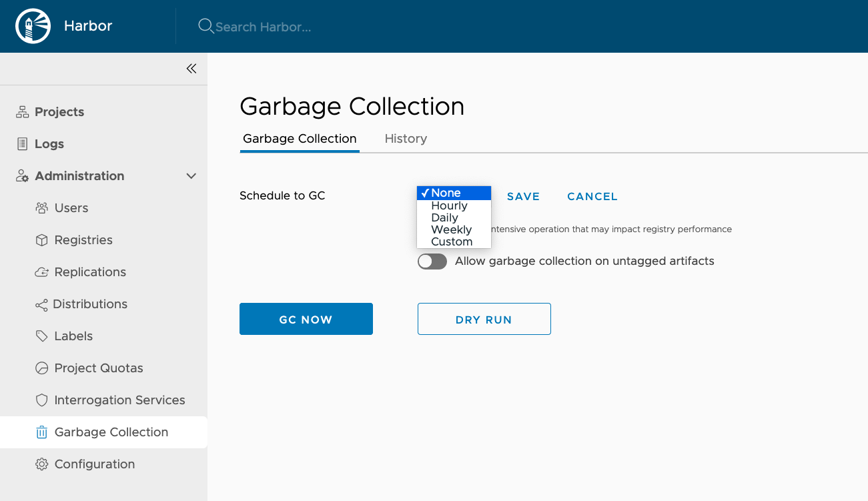Image resolution: width=868 pixels, height=501 pixels.
Task: Click the Schedule to GC label
Action: pyautogui.click(x=282, y=196)
